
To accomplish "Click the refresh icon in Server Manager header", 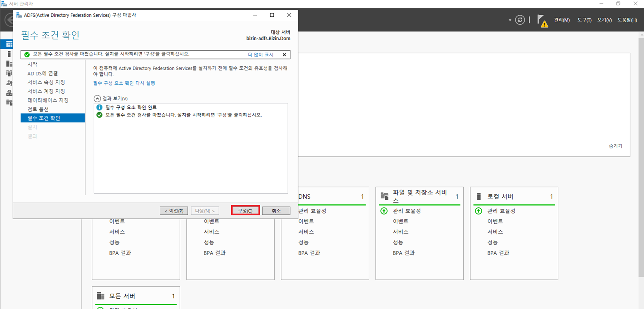I will 520,20.
